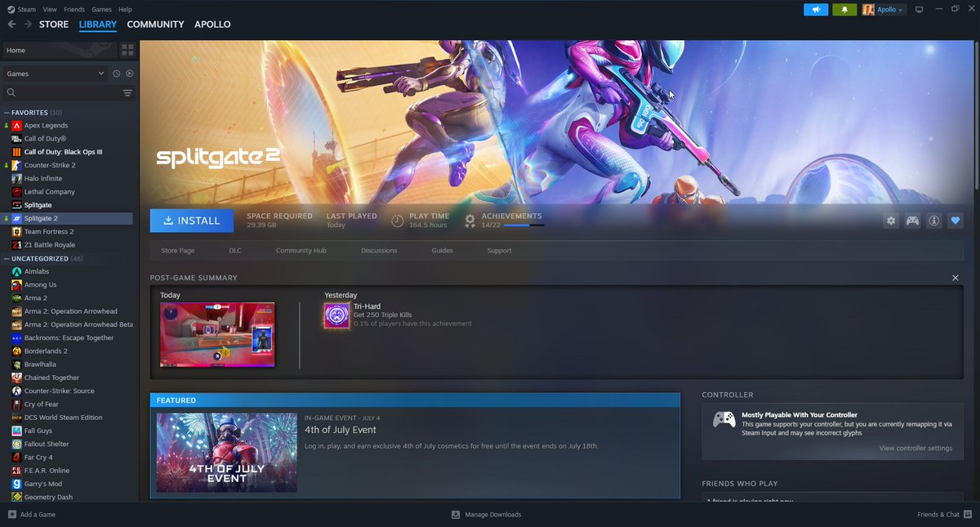
Task: Open the 4th of July Event title
Action: click(341, 430)
